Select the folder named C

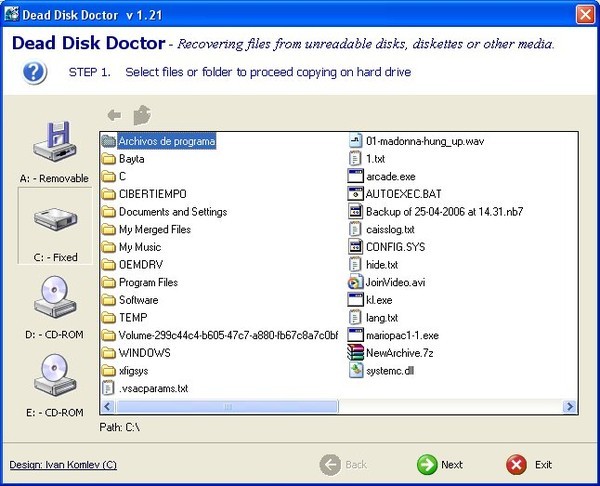pyautogui.click(x=122, y=176)
